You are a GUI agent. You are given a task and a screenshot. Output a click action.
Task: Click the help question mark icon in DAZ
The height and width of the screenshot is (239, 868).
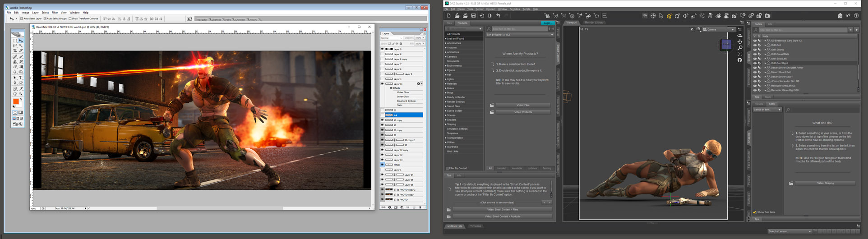point(856,16)
